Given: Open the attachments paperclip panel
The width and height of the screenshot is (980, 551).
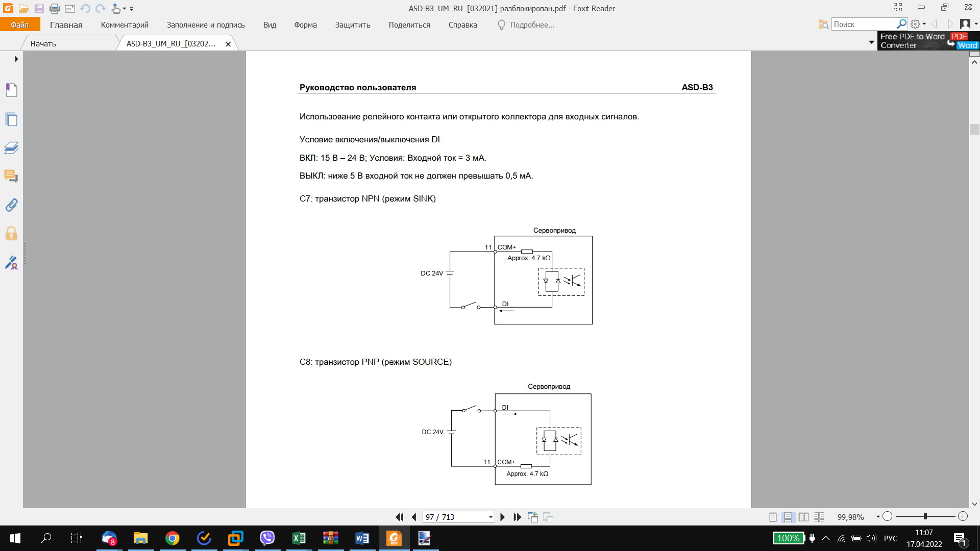Looking at the screenshot, I should click(x=11, y=205).
